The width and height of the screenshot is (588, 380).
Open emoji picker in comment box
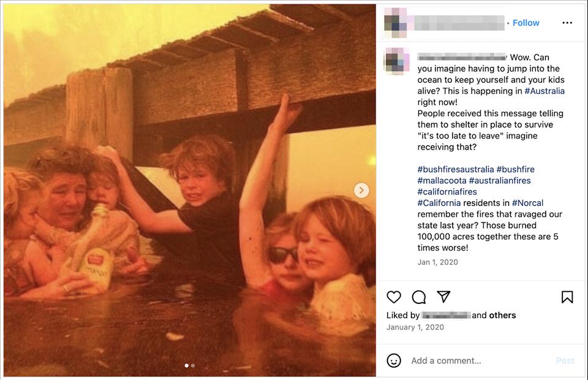394,360
